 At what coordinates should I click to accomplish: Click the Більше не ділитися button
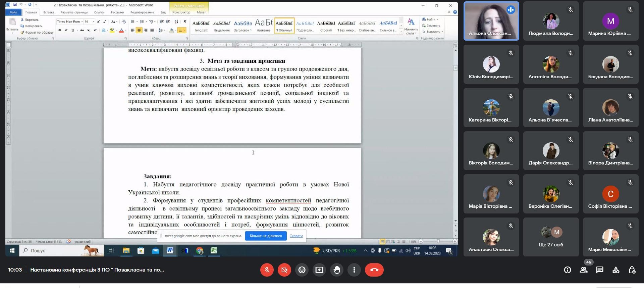click(x=266, y=236)
